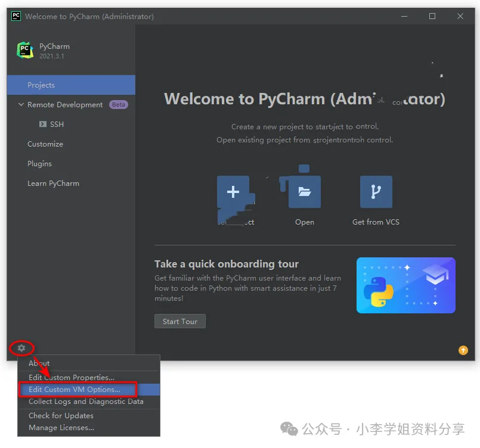Choose Edit Custom VM Options menu item
480x448 pixels.
click(x=89, y=389)
